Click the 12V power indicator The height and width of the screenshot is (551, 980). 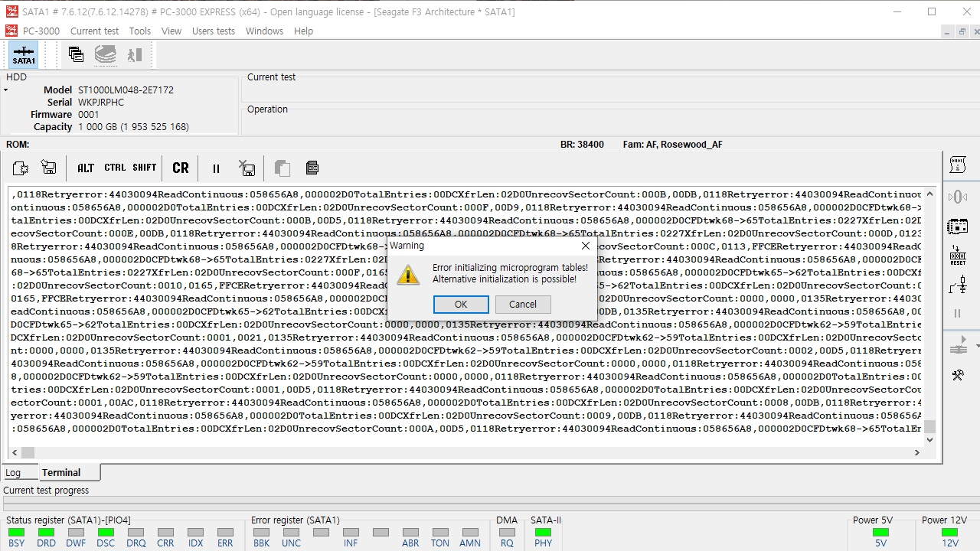[949, 533]
